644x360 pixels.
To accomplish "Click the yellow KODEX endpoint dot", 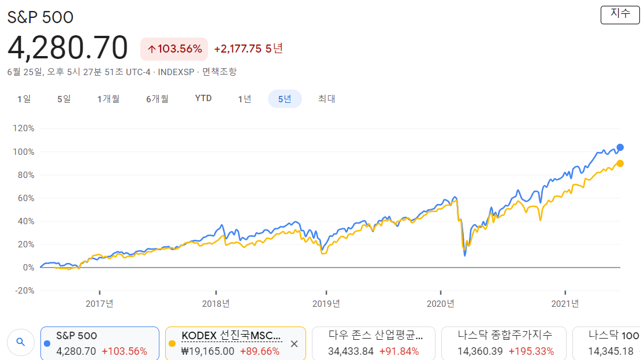I will pos(620,164).
